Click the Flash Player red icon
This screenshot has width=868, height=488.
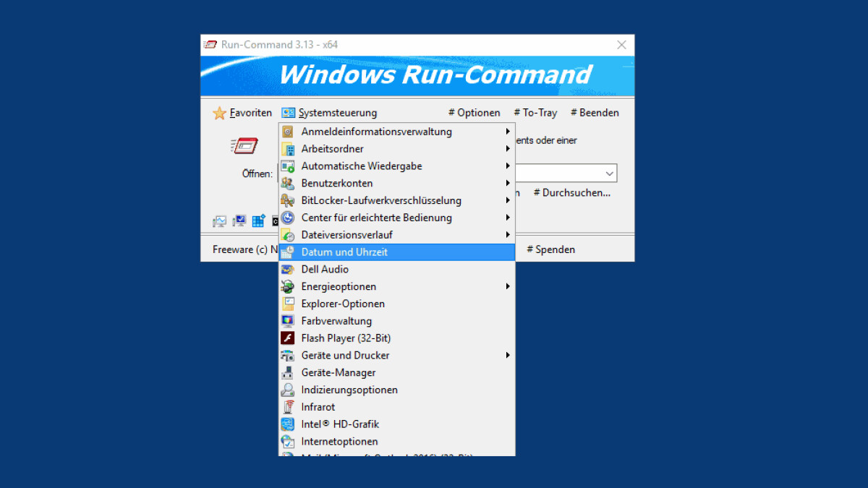pyautogui.click(x=288, y=338)
